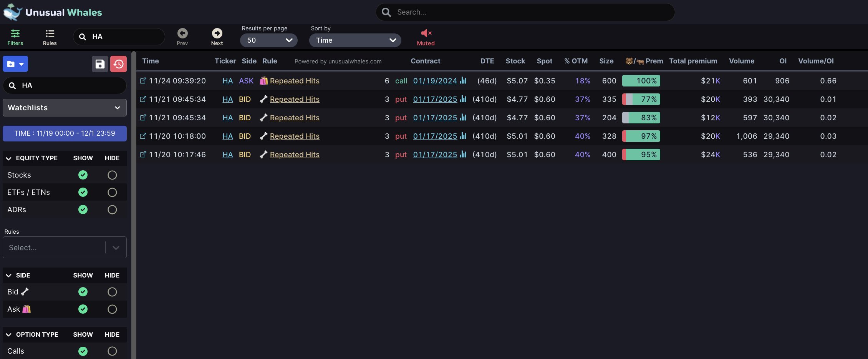Open Results per page dropdown
The height and width of the screenshot is (359, 868).
click(x=268, y=40)
